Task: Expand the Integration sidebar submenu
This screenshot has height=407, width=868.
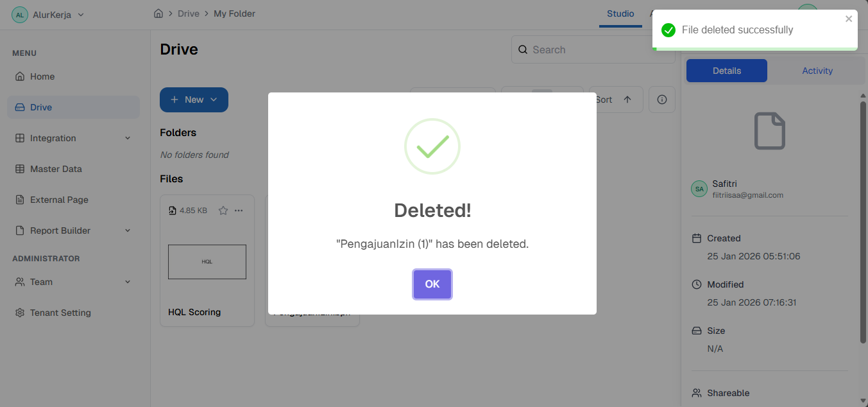Action: (127, 138)
